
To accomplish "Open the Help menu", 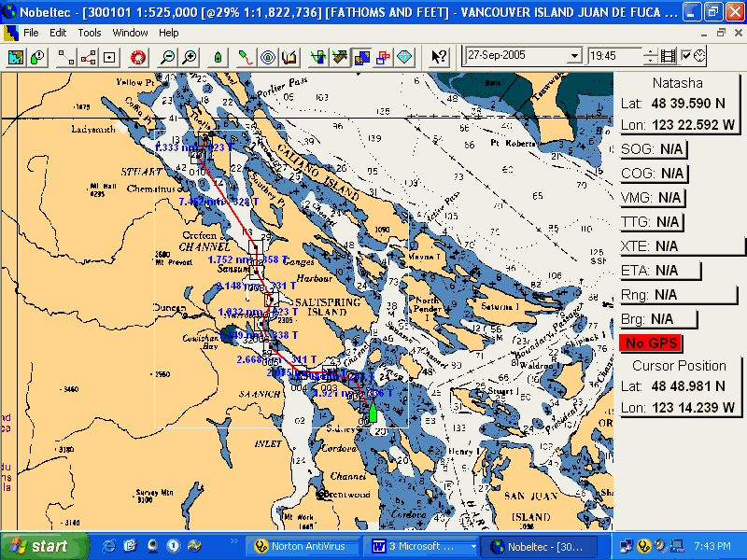I will coord(169,33).
